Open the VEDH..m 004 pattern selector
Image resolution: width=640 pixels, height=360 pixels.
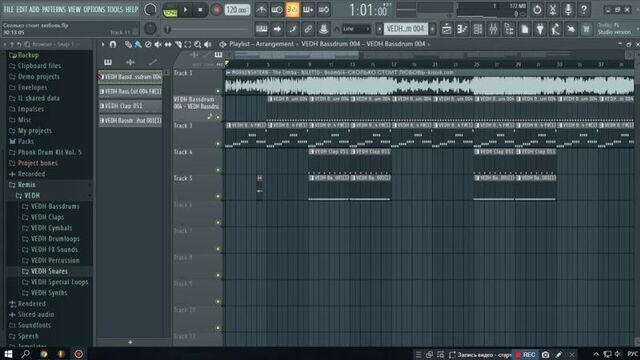tap(405, 29)
